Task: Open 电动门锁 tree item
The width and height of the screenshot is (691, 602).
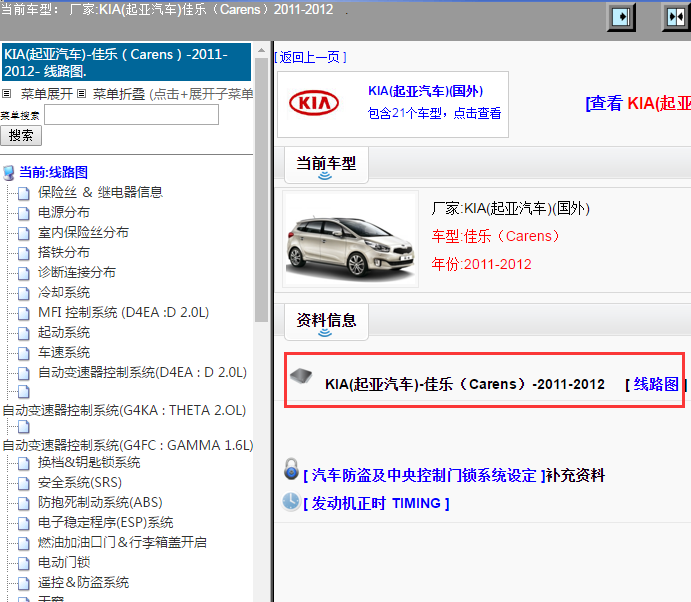Action: [64, 563]
